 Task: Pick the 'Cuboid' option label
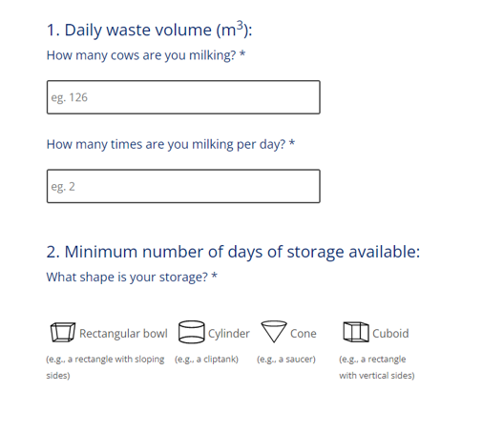[390, 334]
